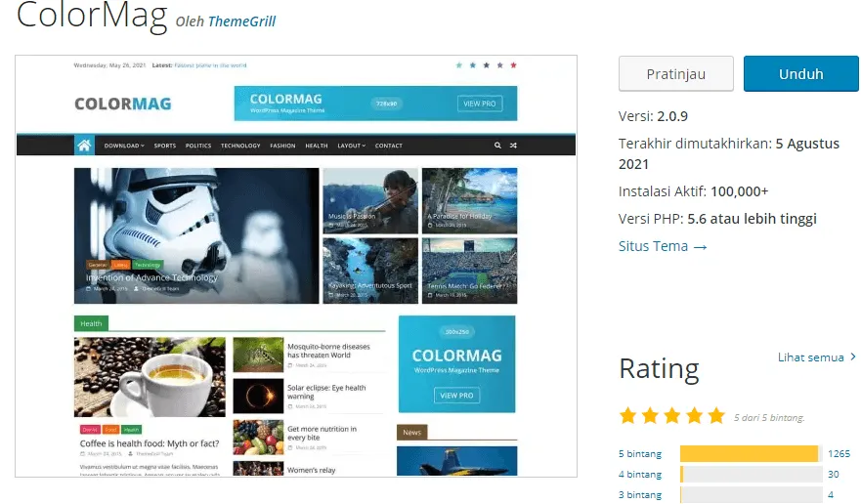861x504 pixels.
Task: Click the first yellow rating star
Action: [628, 416]
